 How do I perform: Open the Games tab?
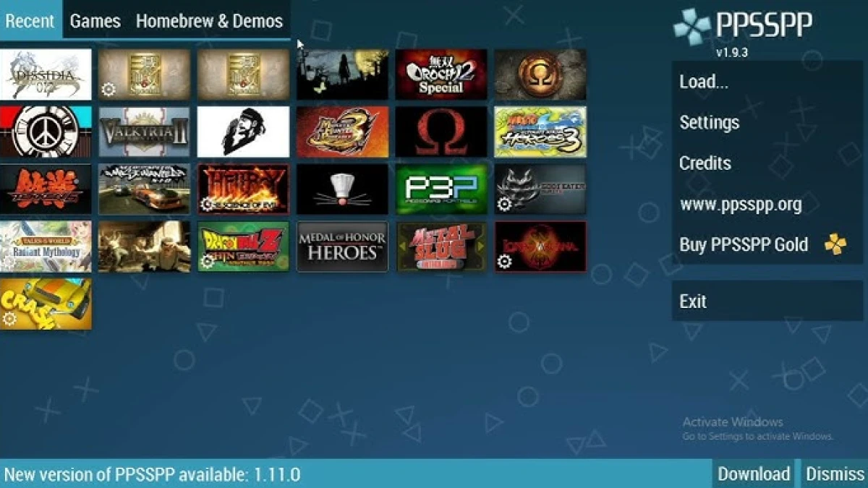(95, 20)
